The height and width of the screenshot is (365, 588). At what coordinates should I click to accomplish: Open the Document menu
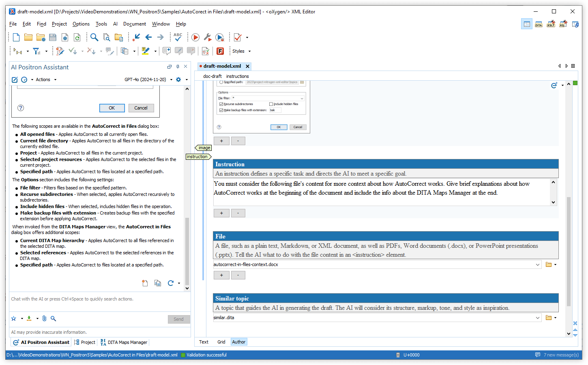135,24
